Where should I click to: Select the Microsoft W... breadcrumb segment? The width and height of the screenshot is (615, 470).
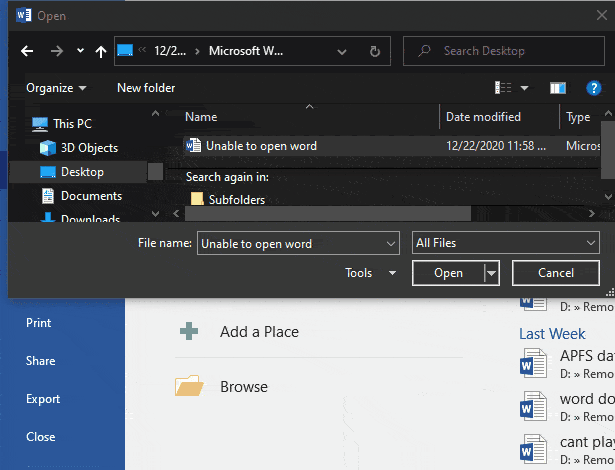(x=246, y=51)
